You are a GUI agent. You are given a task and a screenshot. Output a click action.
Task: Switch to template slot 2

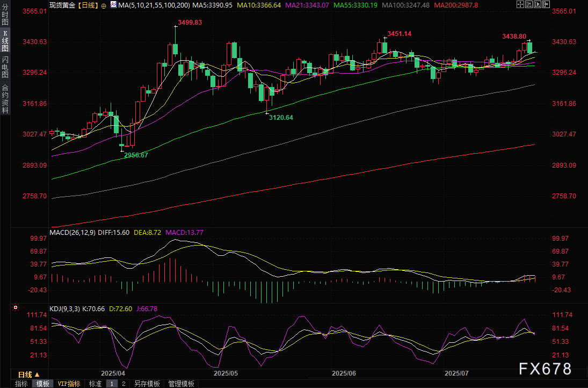[123, 384]
